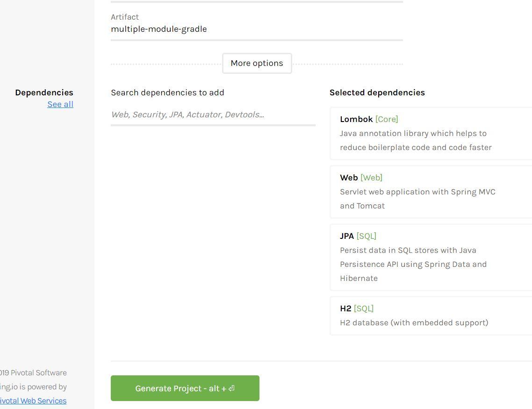Viewport: 532px width, 409px height.
Task: Open the See all dependencies link
Action: pos(60,104)
